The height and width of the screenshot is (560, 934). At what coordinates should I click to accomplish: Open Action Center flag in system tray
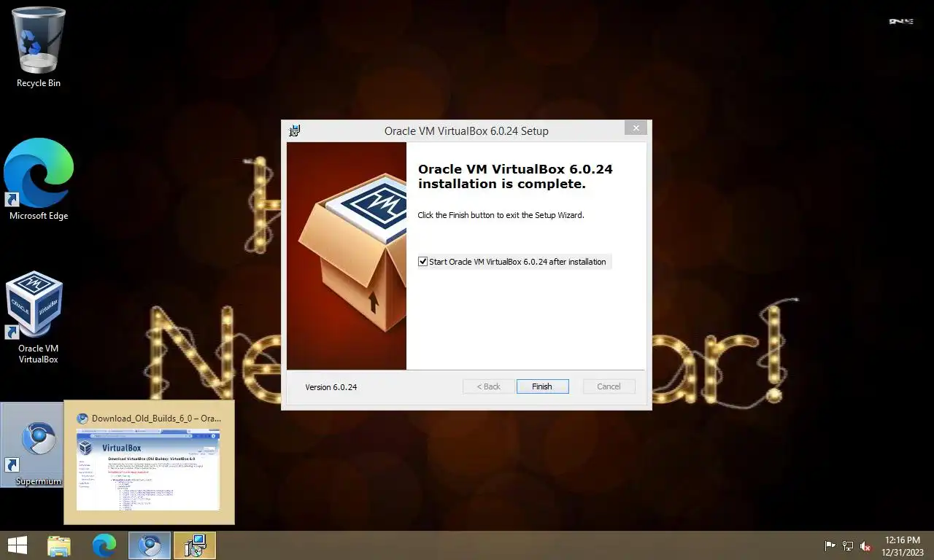click(830, 546)
